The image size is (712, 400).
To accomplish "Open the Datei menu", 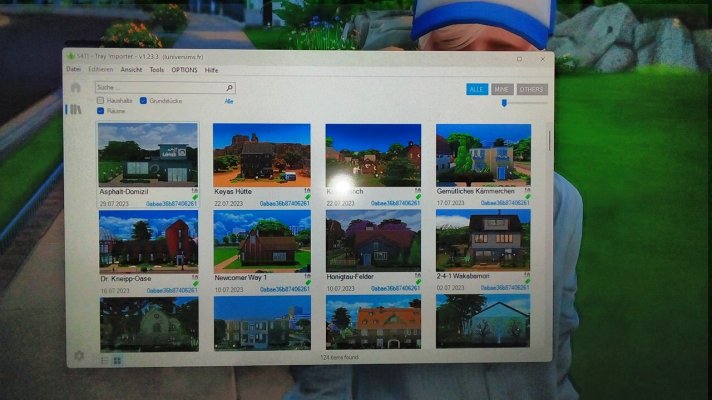I will (x=74, y=69).
